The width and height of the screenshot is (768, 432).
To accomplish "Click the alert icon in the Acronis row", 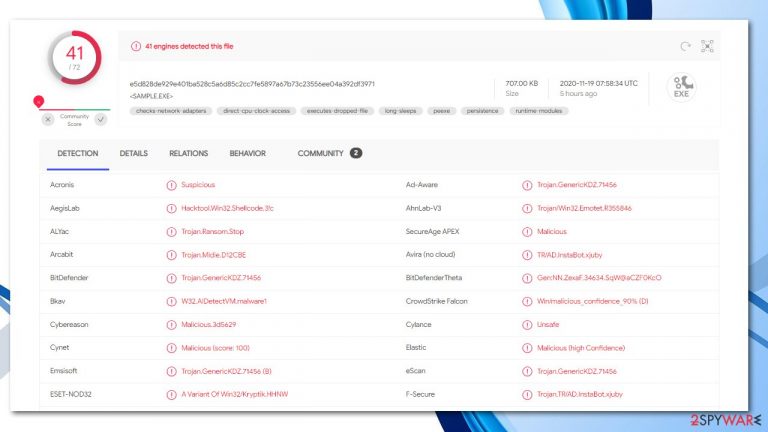I will pos(171,185).
